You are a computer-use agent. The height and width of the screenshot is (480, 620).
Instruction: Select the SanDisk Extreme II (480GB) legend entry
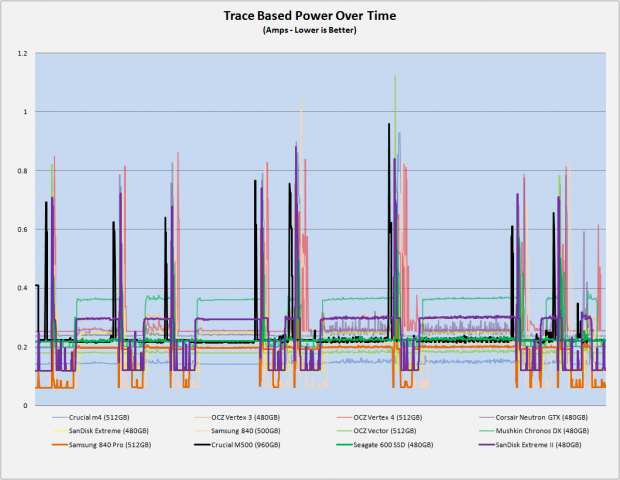click(x=530, y=445)
